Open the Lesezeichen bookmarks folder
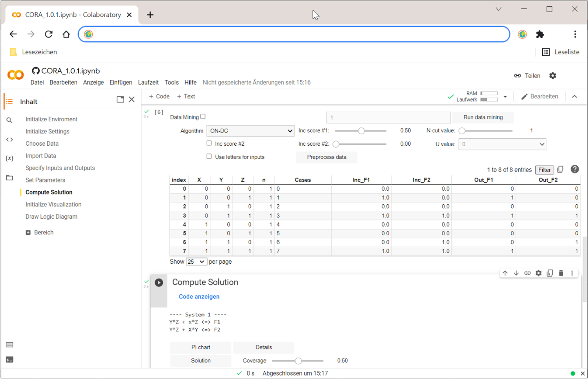This screenshot has width=588, height=379. pos(33,52)
